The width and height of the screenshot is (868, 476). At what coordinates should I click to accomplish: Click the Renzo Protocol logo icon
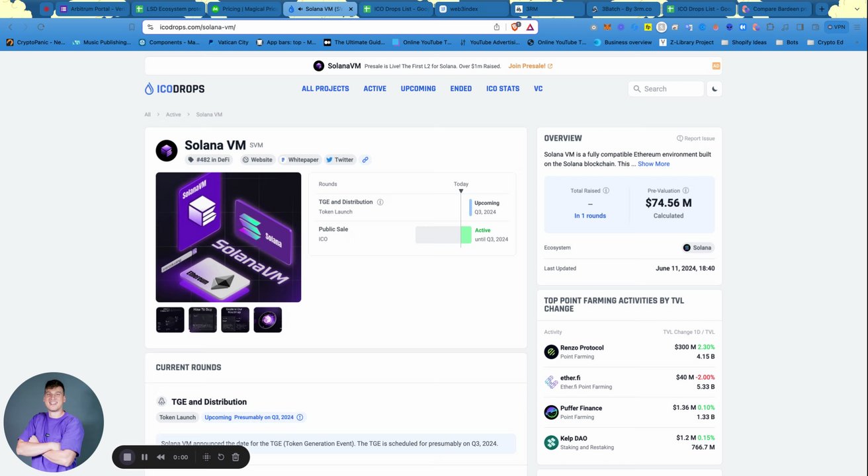tap(551, 352)
